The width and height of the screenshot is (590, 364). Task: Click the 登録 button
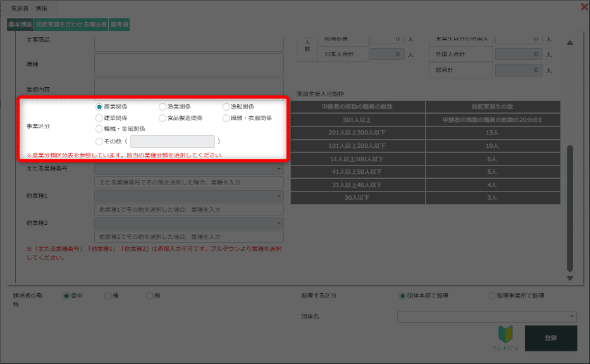pyautogui.click(x=551, y=338)
